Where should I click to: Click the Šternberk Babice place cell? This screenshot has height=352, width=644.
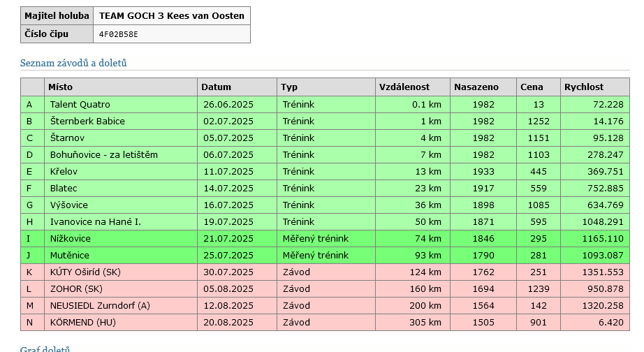tap(87, 122)
